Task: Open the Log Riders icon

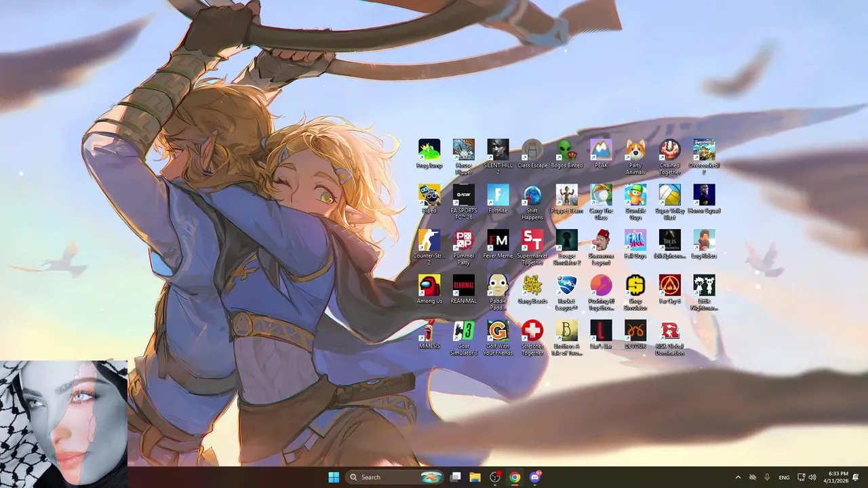Action: click(x=704, y=245)
